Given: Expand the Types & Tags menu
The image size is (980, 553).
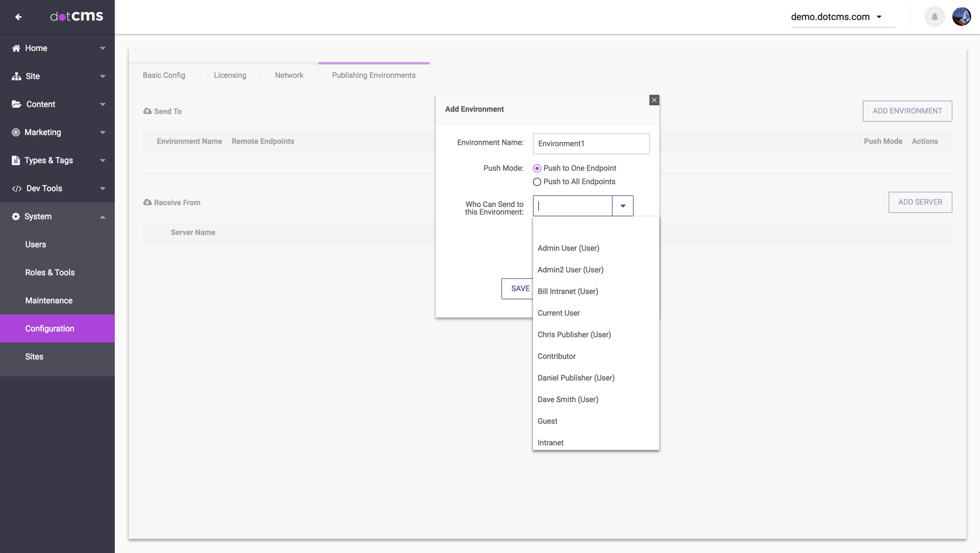Looking at the screenshot, I should 102,161.
